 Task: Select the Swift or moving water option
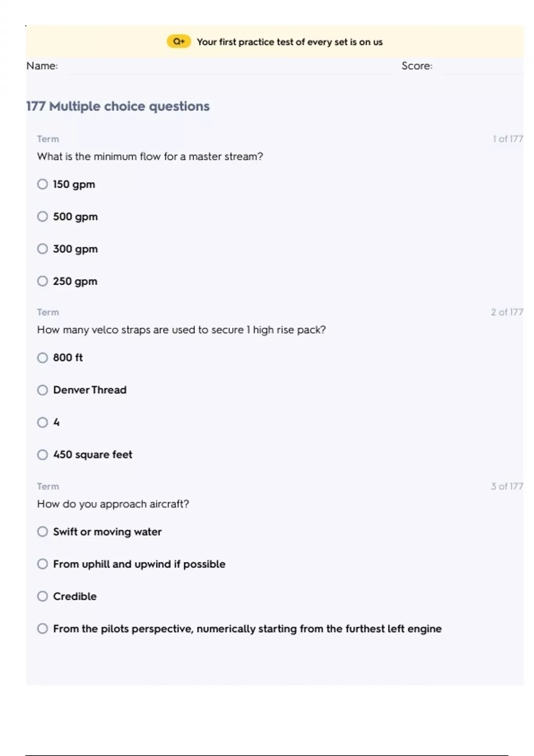[x=43, y=531]
